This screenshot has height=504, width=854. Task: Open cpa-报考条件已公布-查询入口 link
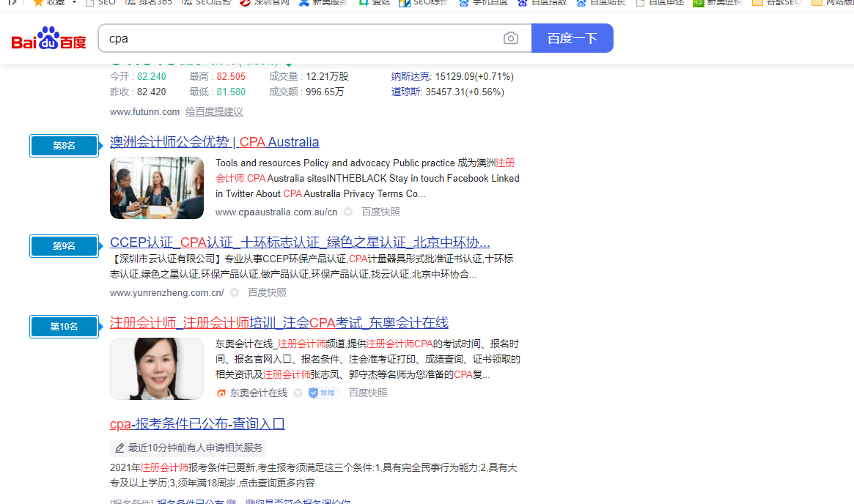coord(197,424)
